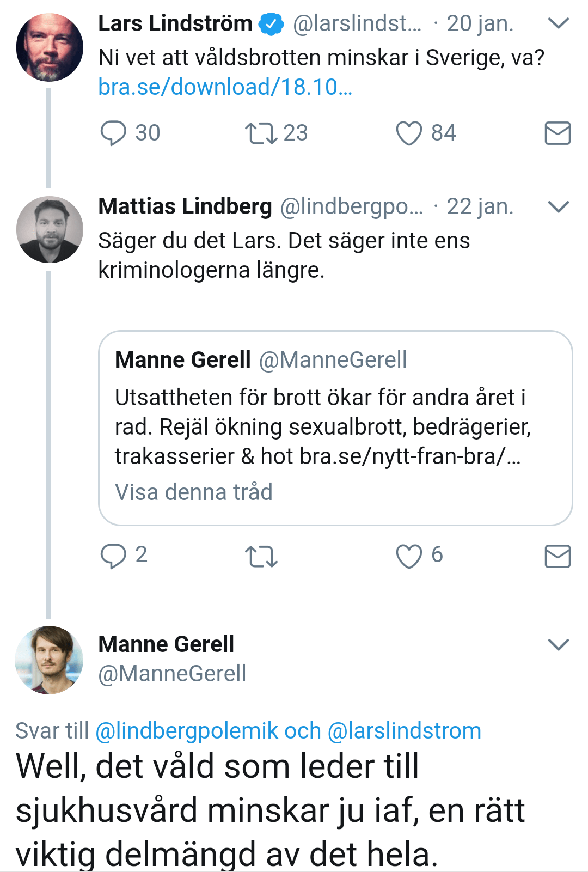Like Lars Lindström's tweet
Screen dimensions: 588x872
(x=409, y=133)
